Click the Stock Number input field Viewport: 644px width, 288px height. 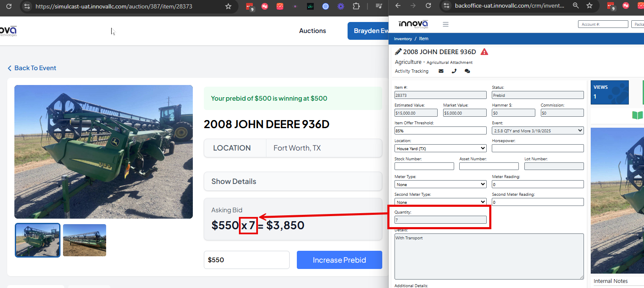tap(424, 166)
